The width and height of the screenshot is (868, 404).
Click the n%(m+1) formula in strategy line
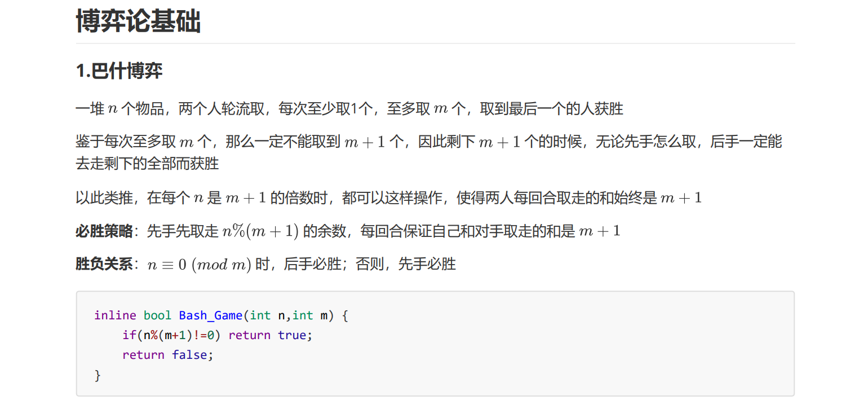(x=260, y=231)
